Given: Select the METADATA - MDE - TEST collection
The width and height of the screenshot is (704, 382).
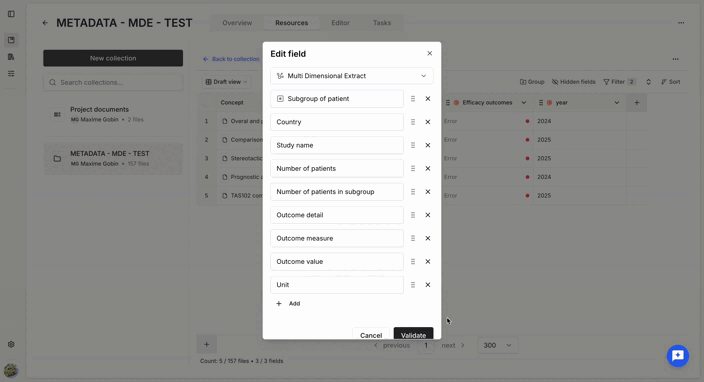Looking at the screenshot, I should pyautogui.click(x=113, y=158).
